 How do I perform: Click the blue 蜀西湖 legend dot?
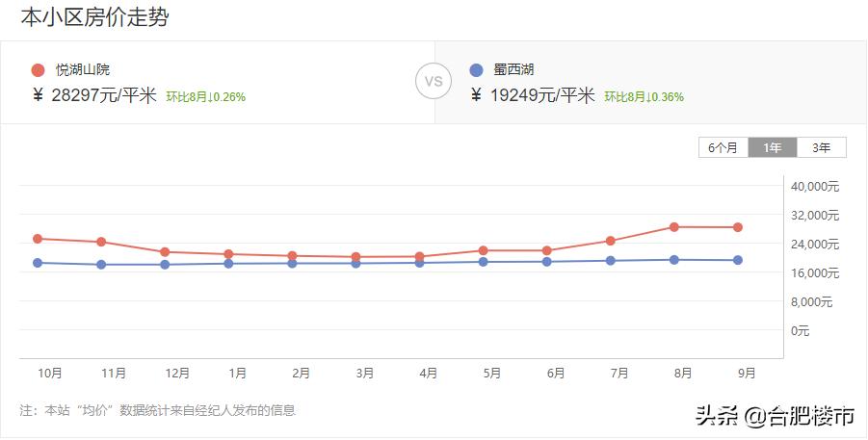pos(476,70)
